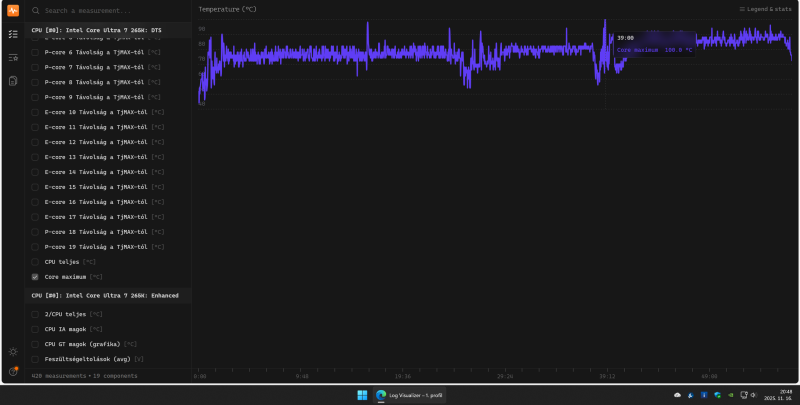Check the J/CPU teljes measurement
Viewport: 800px width, 405px height.
pos(35,314)
